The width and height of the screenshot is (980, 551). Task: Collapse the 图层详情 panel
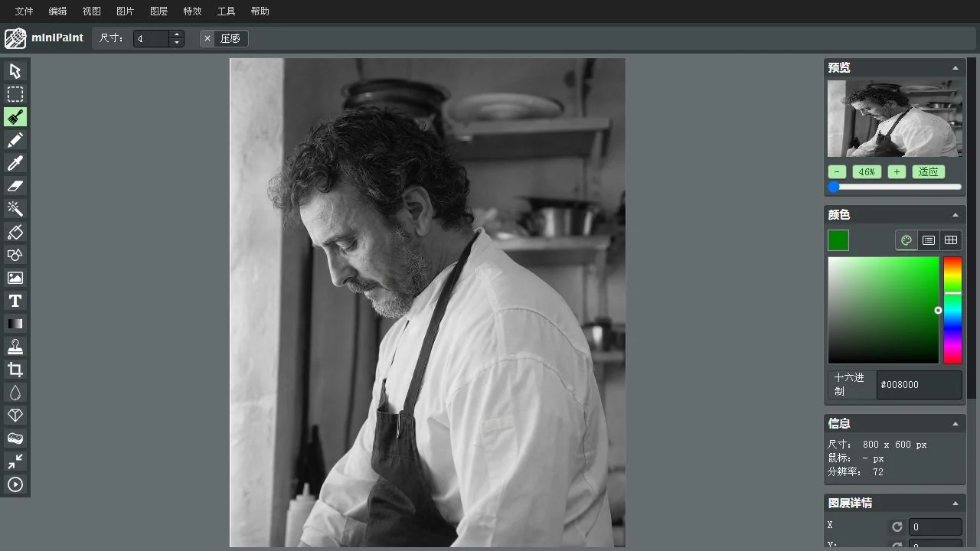(955, 503)
